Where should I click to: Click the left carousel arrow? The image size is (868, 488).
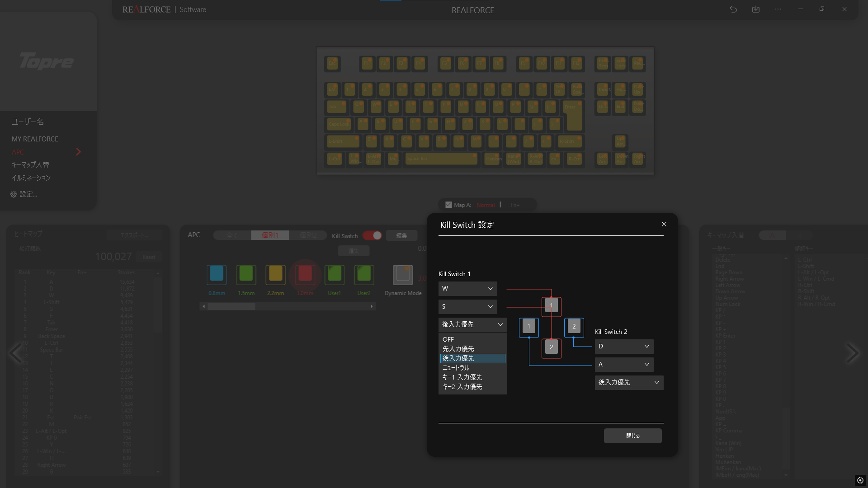click(x=16, y=353)
